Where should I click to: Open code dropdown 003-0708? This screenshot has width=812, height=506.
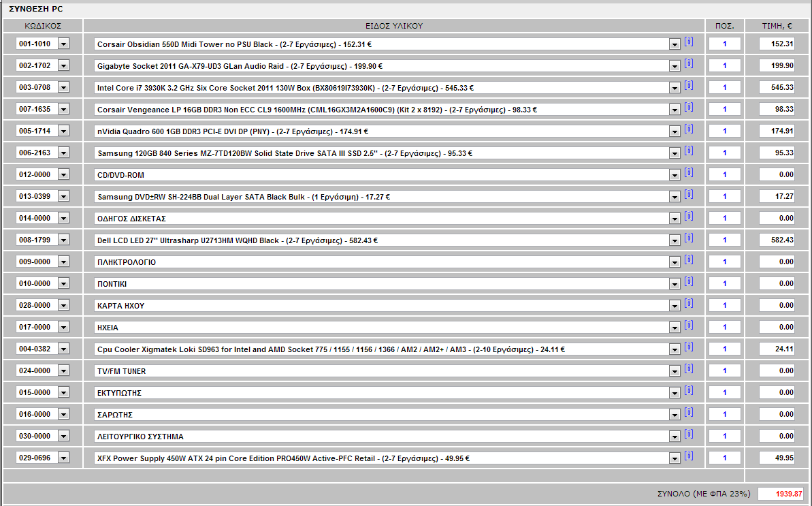(63, 88)
